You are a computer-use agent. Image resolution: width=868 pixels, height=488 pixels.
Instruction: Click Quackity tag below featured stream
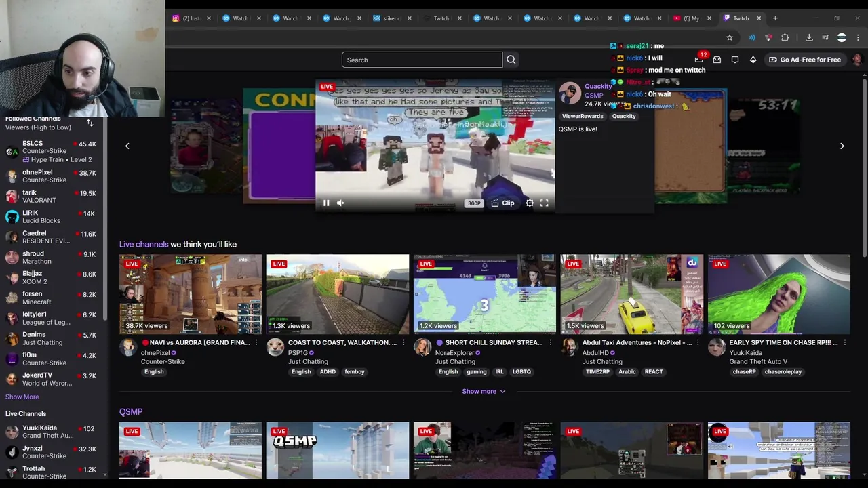[624, 116]
